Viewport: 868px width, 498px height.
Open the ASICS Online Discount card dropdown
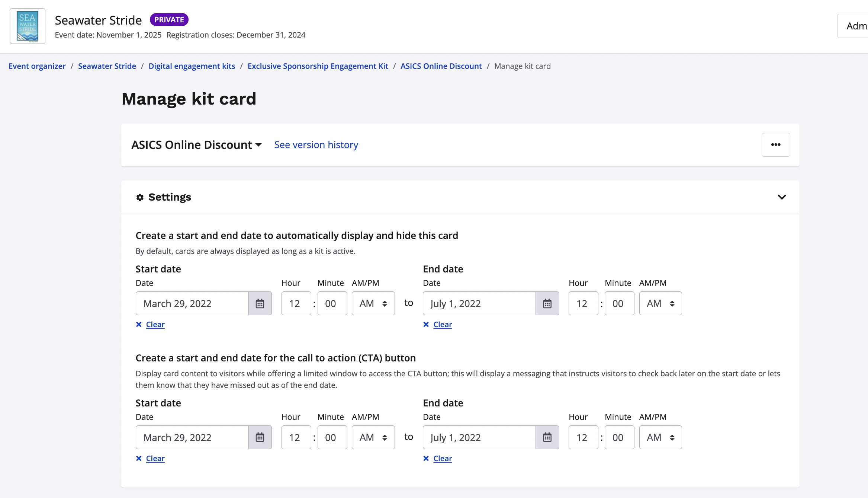point(196,145)
